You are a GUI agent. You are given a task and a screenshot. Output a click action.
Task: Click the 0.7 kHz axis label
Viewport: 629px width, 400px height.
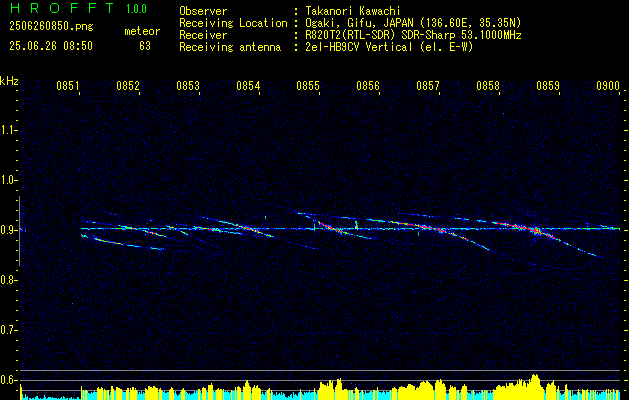(8, 330)
